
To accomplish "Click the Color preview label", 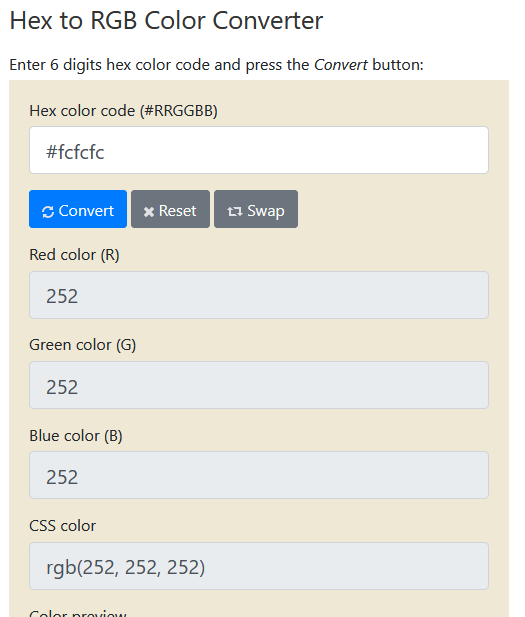I will click(x=78, y=613).
